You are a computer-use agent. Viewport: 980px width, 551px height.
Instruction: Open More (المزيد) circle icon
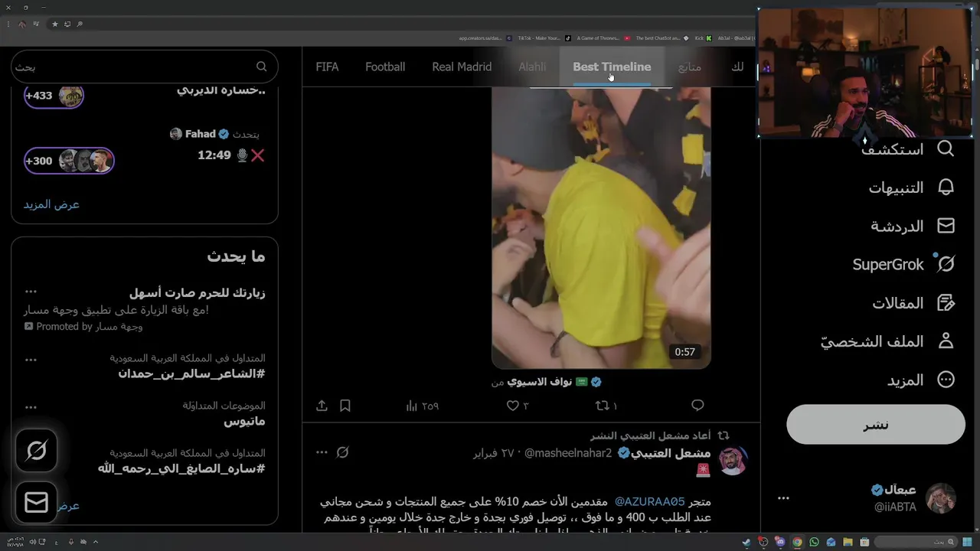coord(946,380)
